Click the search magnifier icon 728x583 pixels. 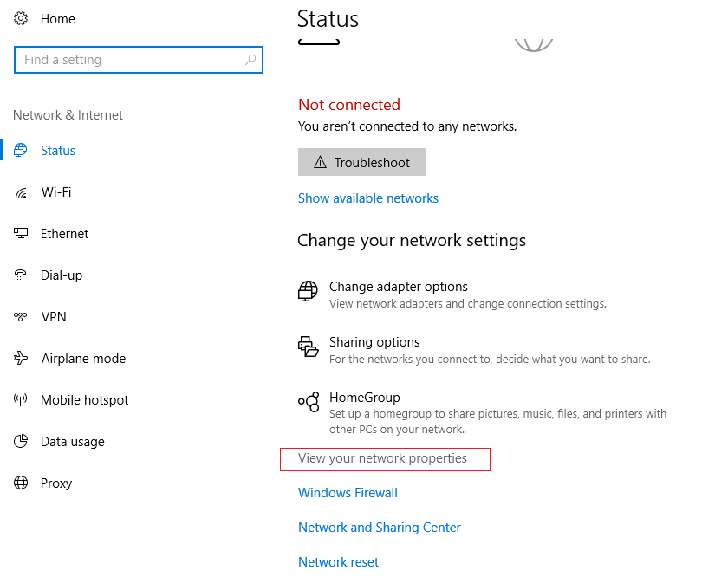(x=250, y=60)
